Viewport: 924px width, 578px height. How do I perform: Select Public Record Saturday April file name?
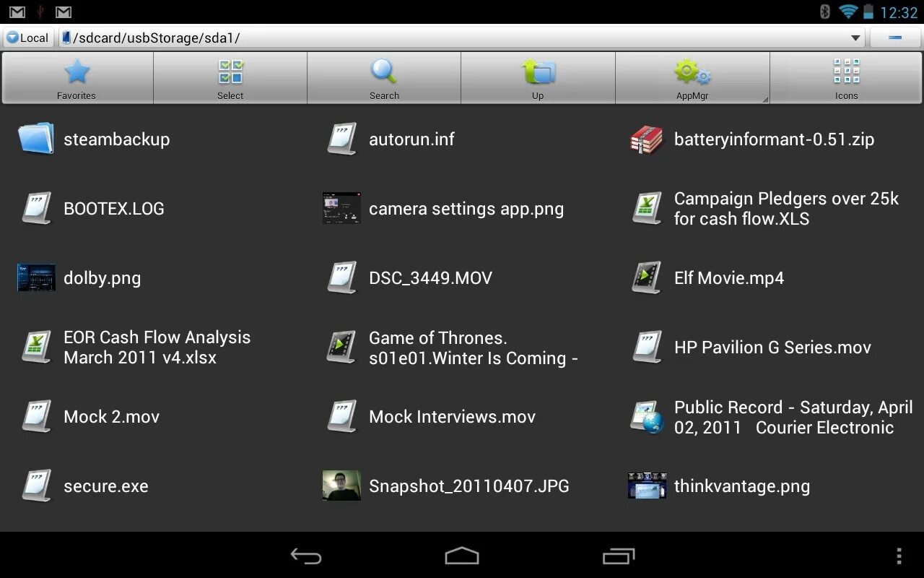(x=793, y=417)
